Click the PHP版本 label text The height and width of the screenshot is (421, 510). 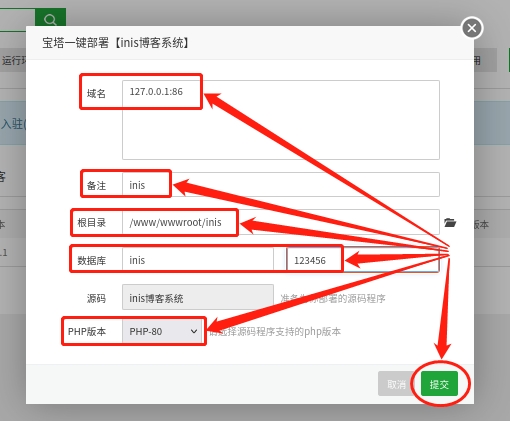click(87, 331)
